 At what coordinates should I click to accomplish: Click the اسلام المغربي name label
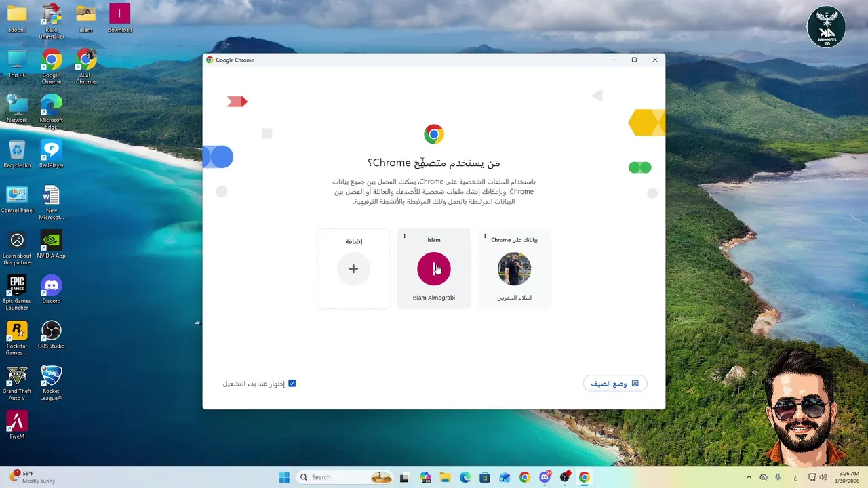514,298
